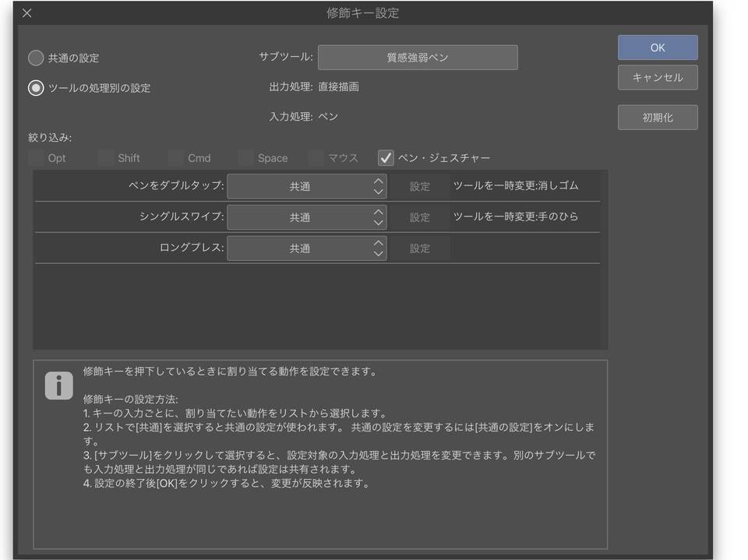This screenshot has width=748, height=560.
Task: Close the 修飾キー設定 dialog with the X
Action: click(26, 12)
